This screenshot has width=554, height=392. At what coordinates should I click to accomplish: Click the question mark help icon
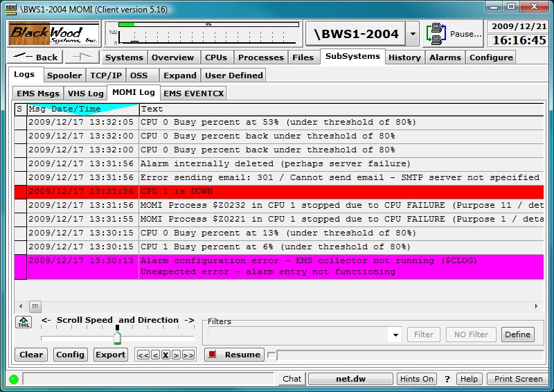tap(447, 379)
